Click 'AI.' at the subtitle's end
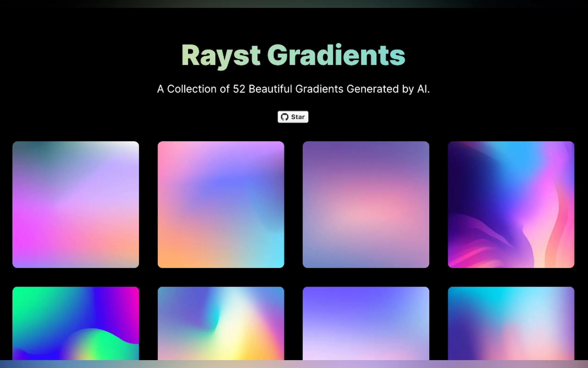 coord(423,89)
